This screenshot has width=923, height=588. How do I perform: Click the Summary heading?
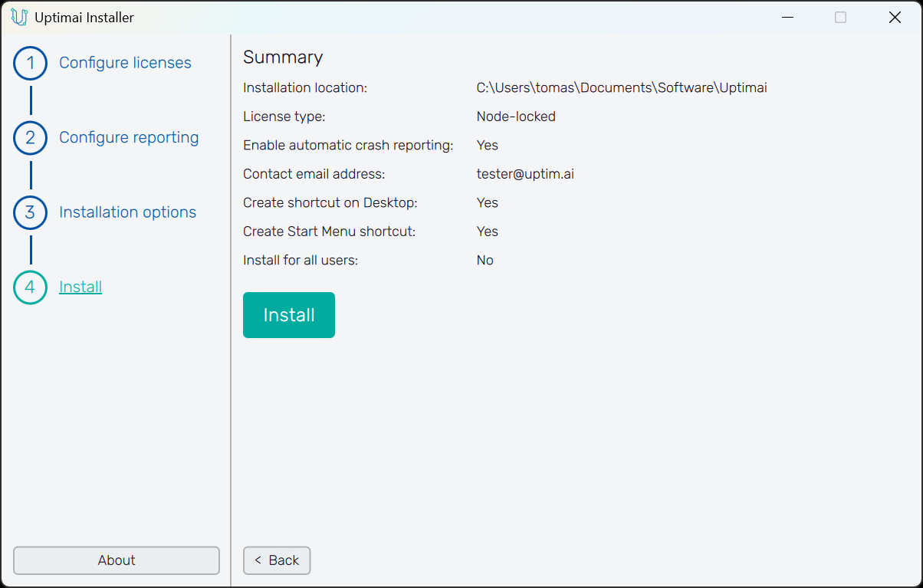(x=283, y=57)
